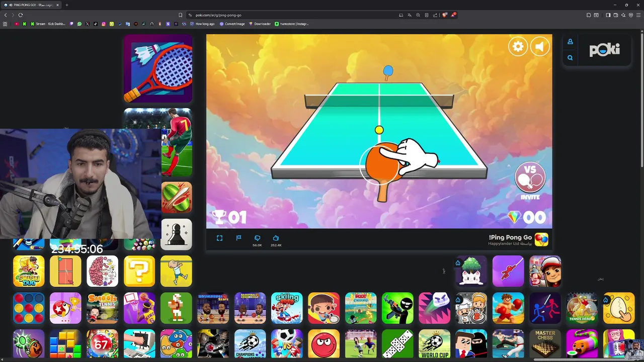The image size is (644, 362).
Task: Open the red ball game tile
Action: [x=324, y=344]
